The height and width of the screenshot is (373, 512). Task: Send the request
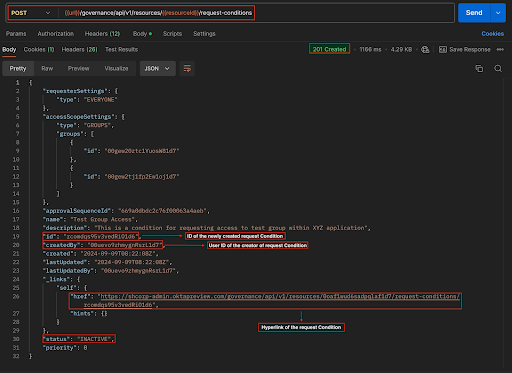(x=474, y=13)
